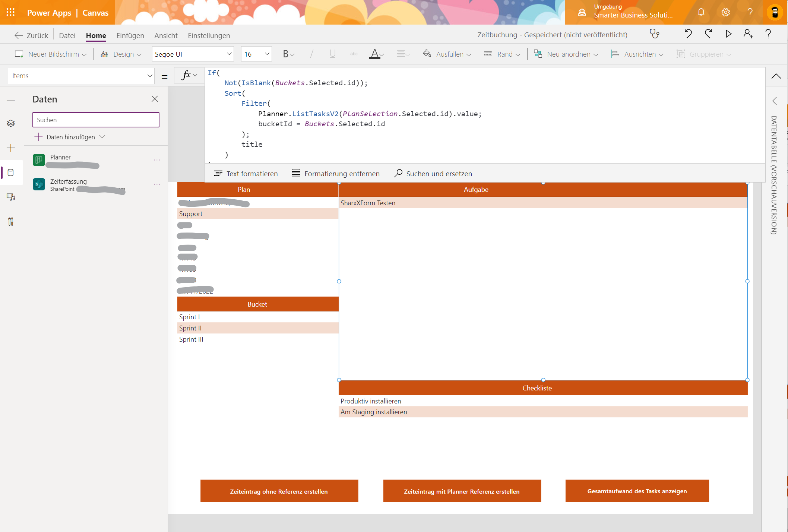This screenshot has height=532, width=788.
Task: Open the Segoe UI font dropdown
Action: point(193,54)
